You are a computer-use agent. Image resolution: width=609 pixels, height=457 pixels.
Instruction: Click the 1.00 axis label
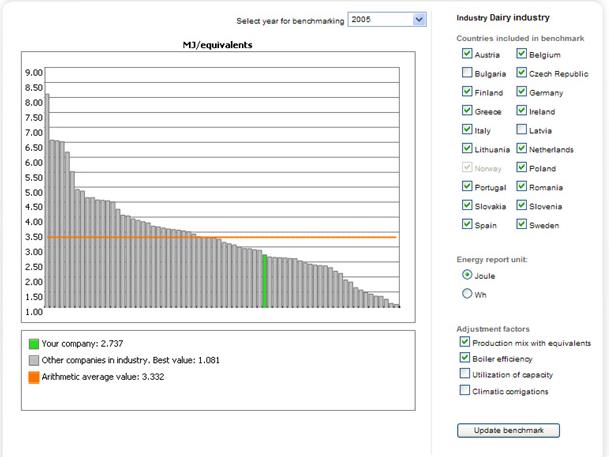point(34,312)
